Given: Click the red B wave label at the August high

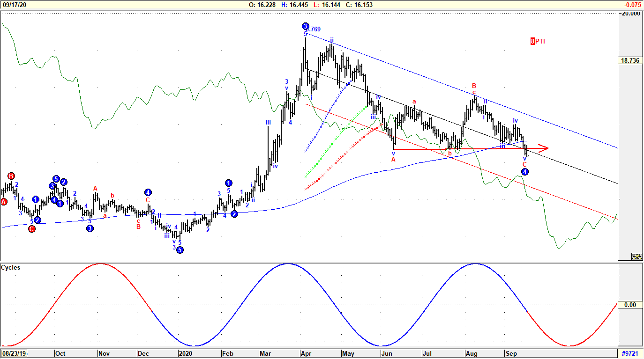Looking at the screenshot, I should click(474, 86).
